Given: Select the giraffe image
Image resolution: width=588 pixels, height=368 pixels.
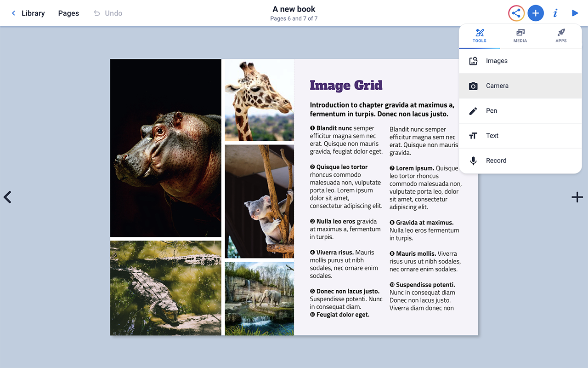Looking at the screenshot, I should [x=260, y=100].
